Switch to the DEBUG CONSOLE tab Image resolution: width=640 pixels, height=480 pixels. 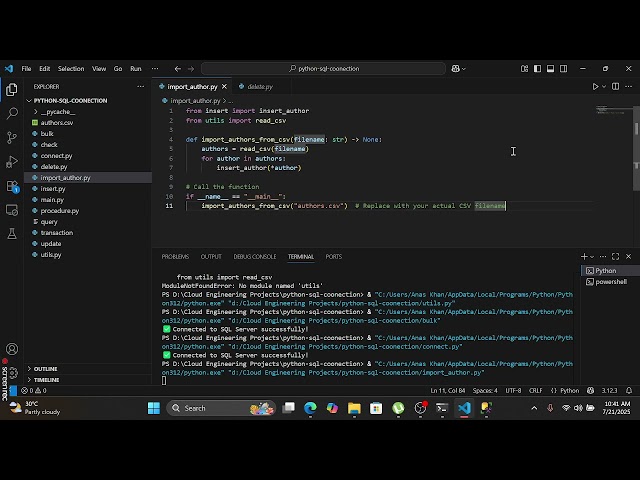[255, 256]
